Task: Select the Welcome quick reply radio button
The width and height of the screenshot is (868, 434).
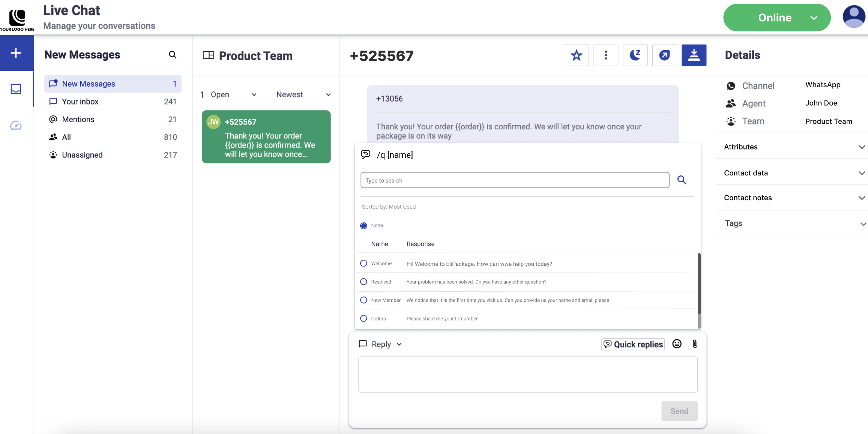Action: 363,263
